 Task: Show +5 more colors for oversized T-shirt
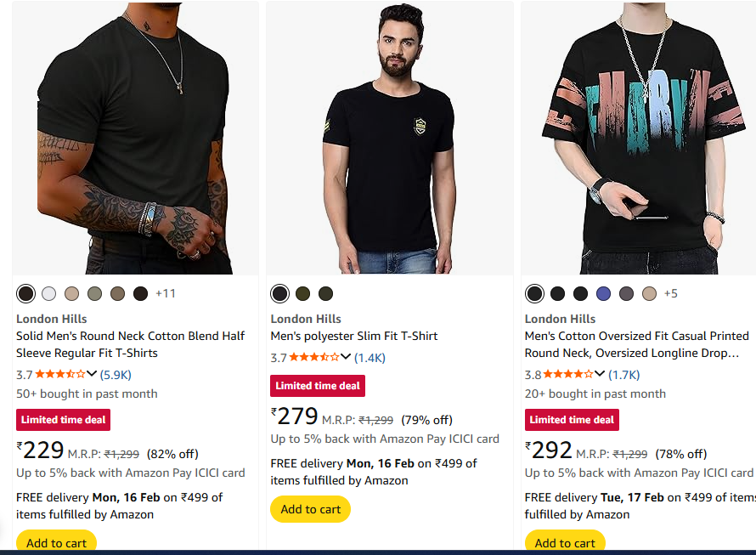pos(670,293)
